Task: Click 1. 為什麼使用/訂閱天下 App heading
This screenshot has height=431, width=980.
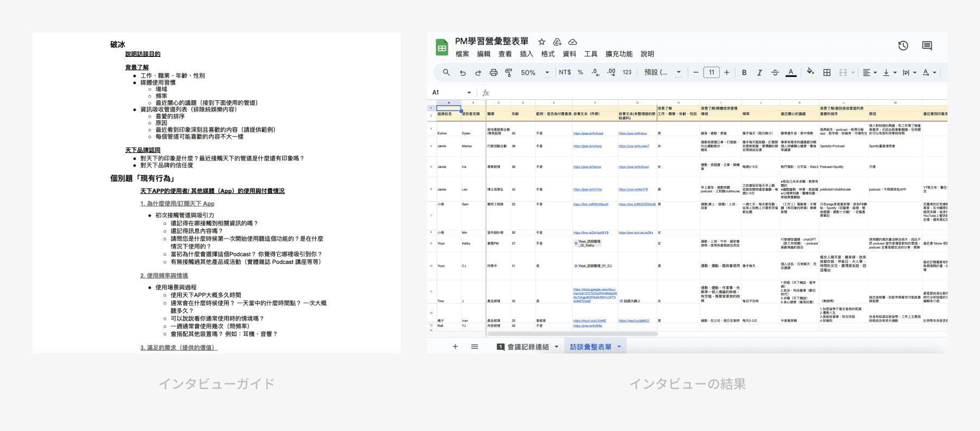Action: 177,204
